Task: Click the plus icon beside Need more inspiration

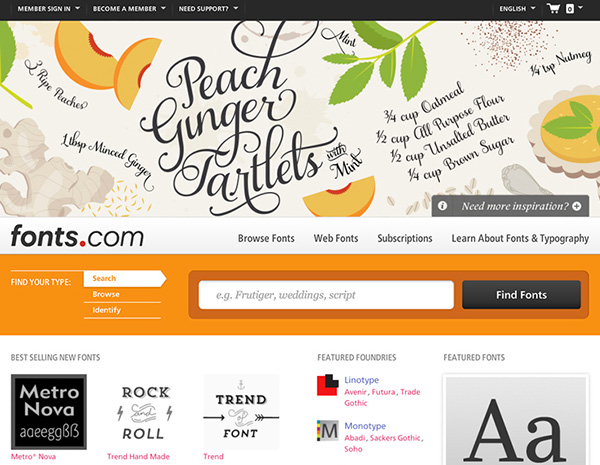Action: 577,206
